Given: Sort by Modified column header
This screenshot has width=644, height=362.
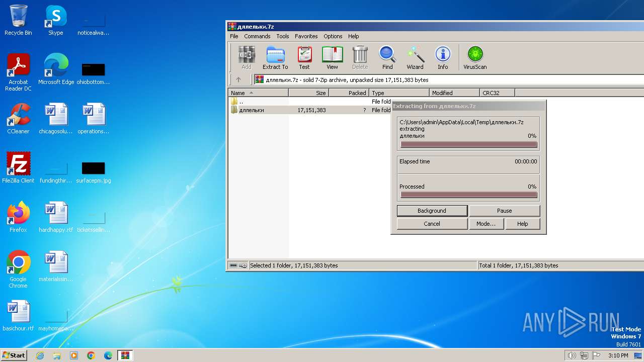Looking at the screenshot, I should pyautogui.click(x=455, y=93).
